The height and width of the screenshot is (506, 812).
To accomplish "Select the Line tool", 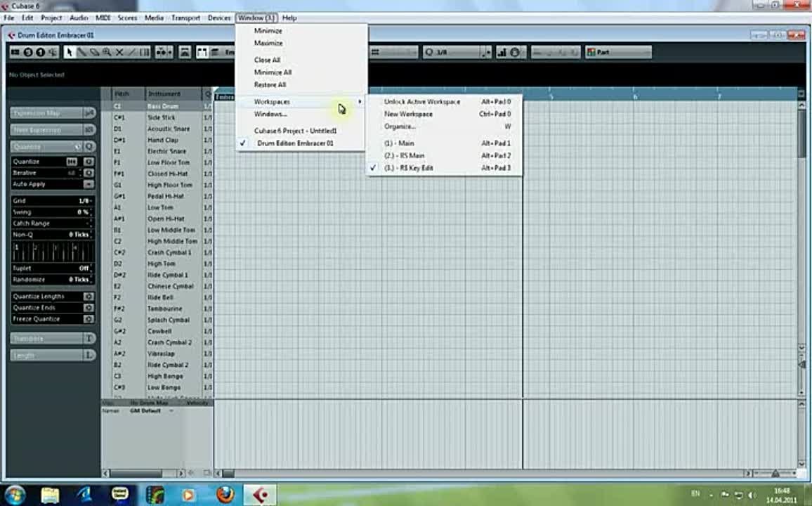I will coord(131,51).
